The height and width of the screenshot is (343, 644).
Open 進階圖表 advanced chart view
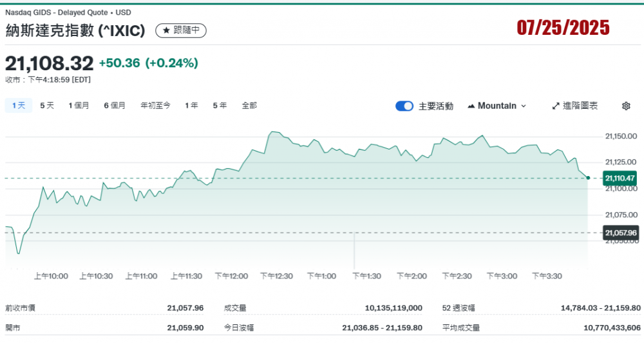pos(574,106)
